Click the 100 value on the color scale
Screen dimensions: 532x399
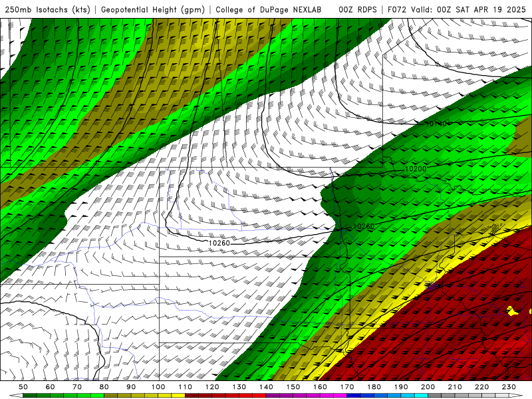click(x=158, y=387)
